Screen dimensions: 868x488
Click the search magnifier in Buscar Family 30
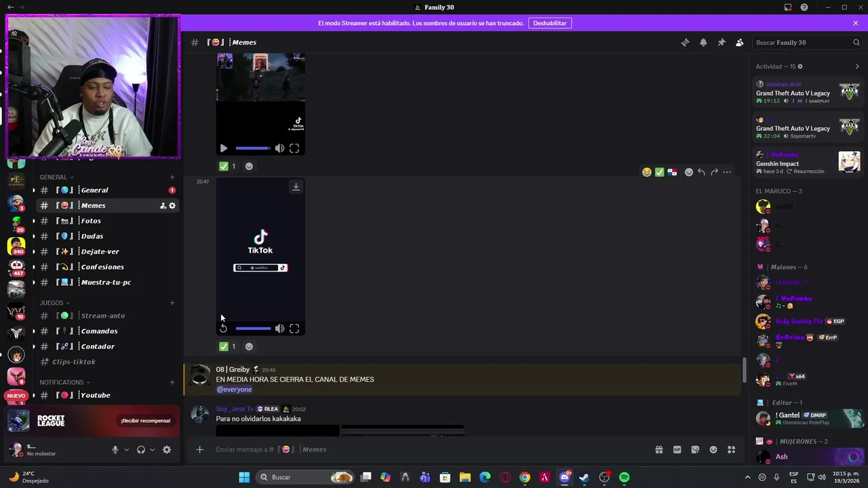pos(856,42)
